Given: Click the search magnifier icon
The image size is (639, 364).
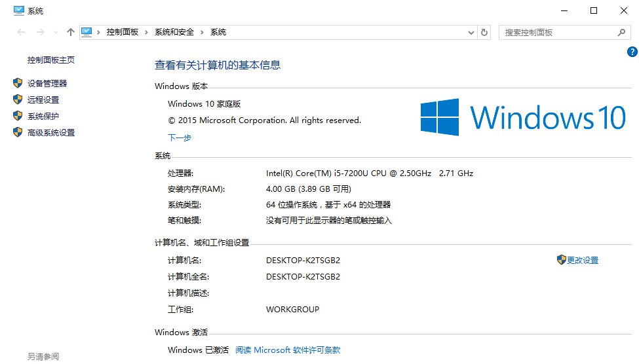Looking at the screenshot, I should click(x=622, y=32).
